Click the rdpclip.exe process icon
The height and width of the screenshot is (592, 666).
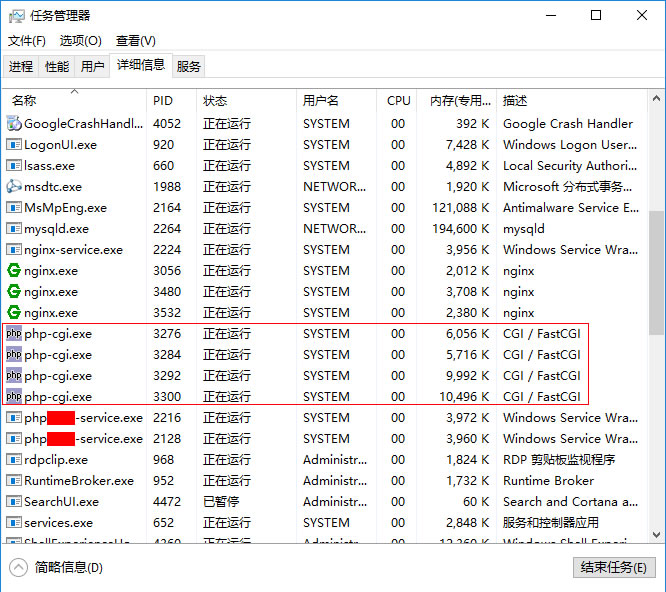click(14, 460)
